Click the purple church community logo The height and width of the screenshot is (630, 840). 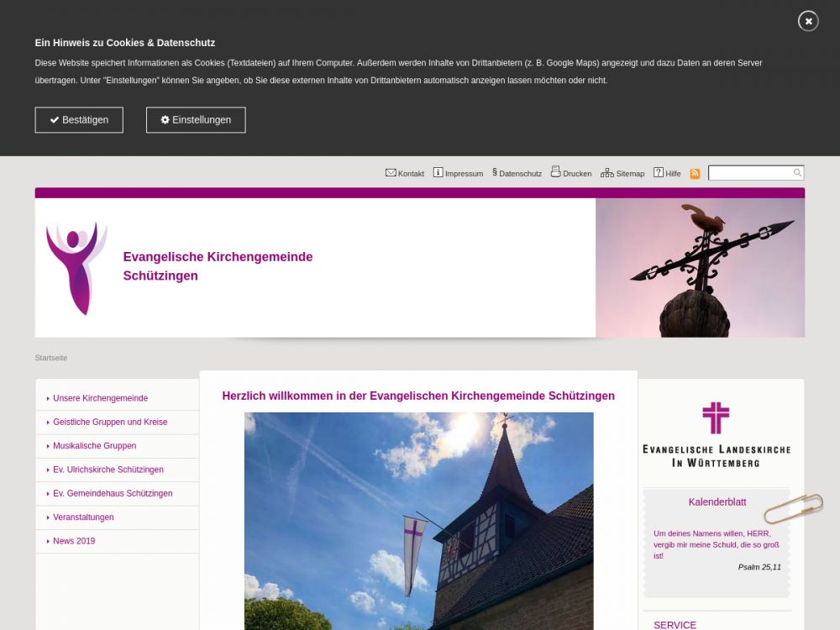[x=76, y=268]
